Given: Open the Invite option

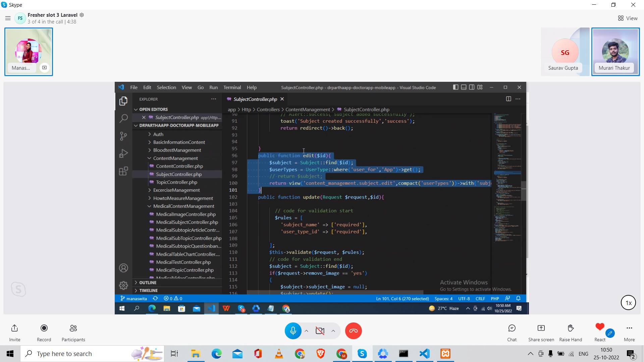Looking at the screenshot, I should coord(14,333).
